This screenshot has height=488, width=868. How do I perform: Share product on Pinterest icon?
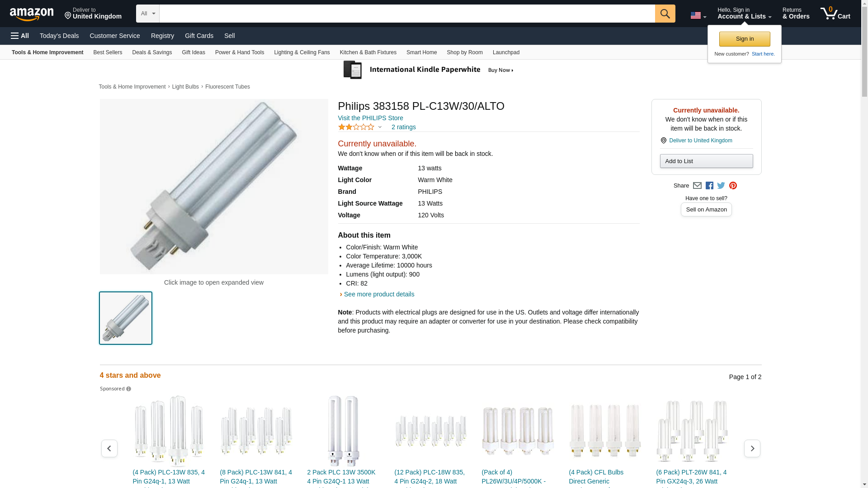(733, 186)
